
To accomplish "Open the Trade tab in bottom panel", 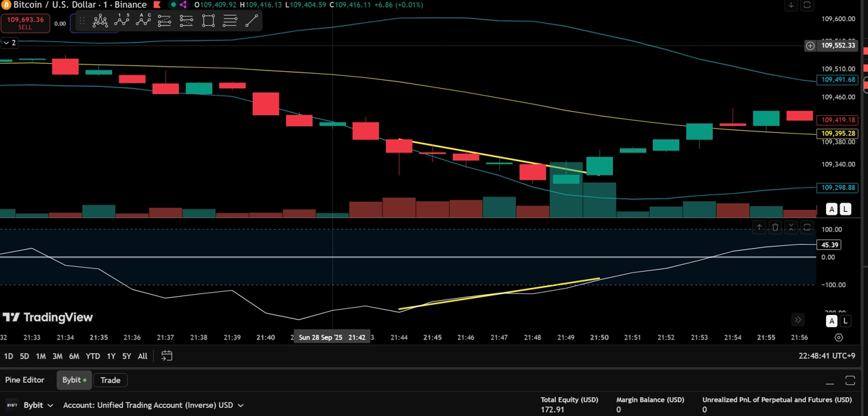I will [111, 380].
